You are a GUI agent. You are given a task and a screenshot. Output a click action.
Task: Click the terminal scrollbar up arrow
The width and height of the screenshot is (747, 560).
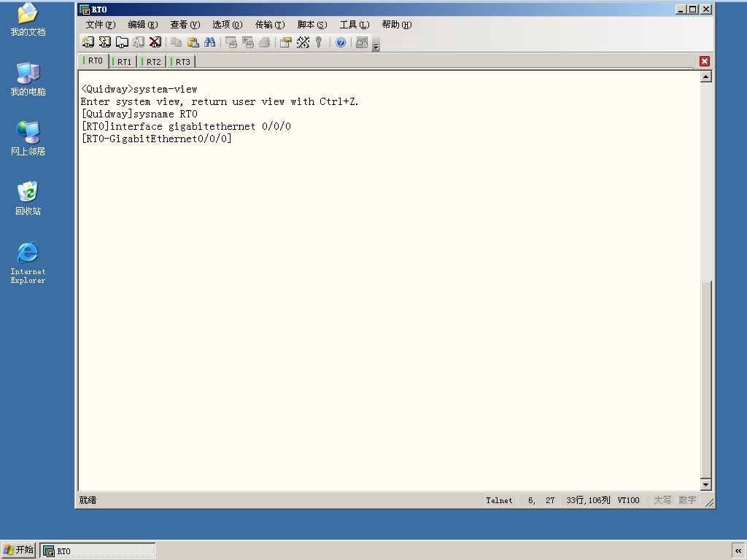706,77
